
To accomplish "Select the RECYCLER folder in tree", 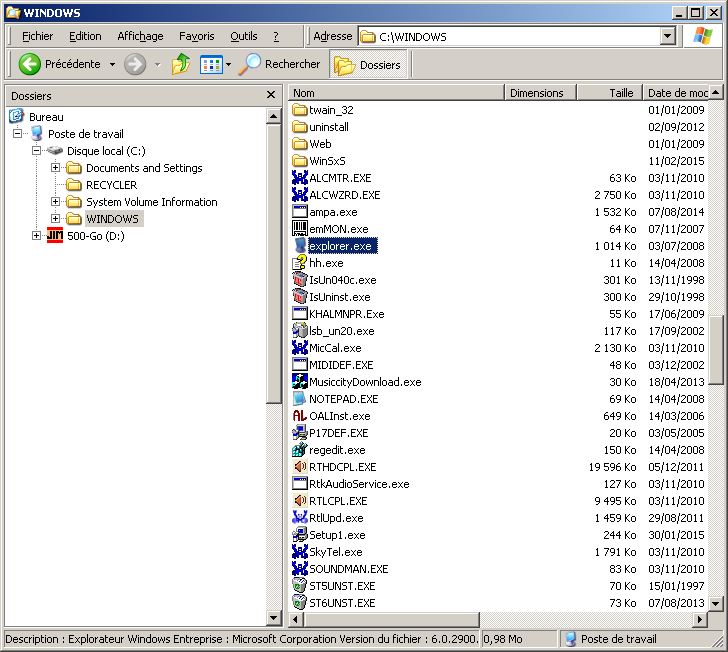I will tap(111, 185).
